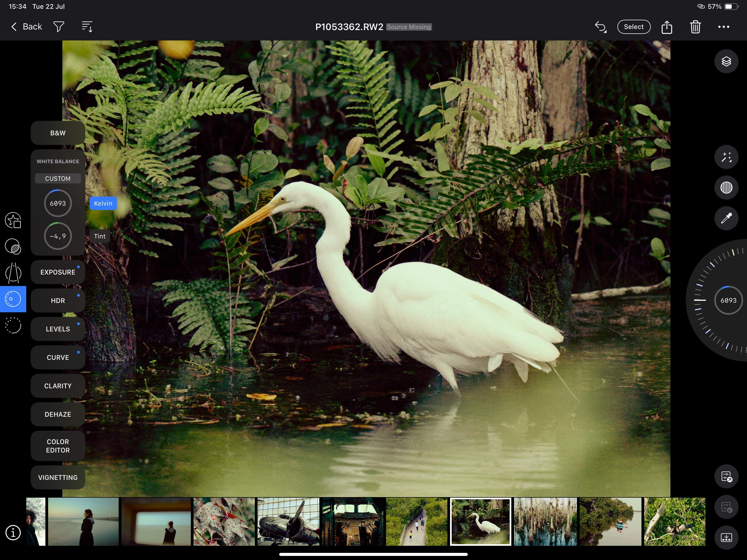Click the P1053362.RW2 file title
The image size is (747, 560).
click(x=349, y=27)
